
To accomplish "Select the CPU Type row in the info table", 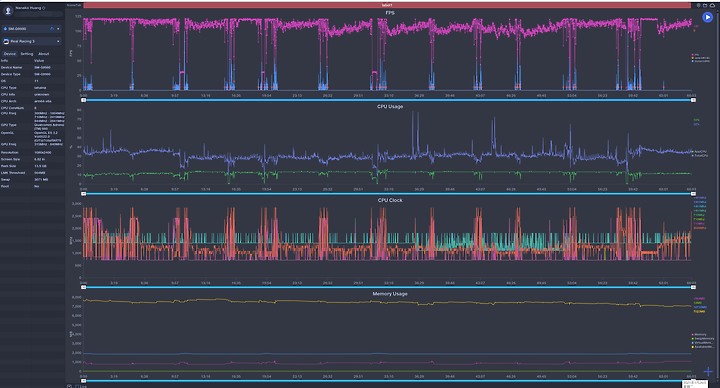I will (33, 88).
